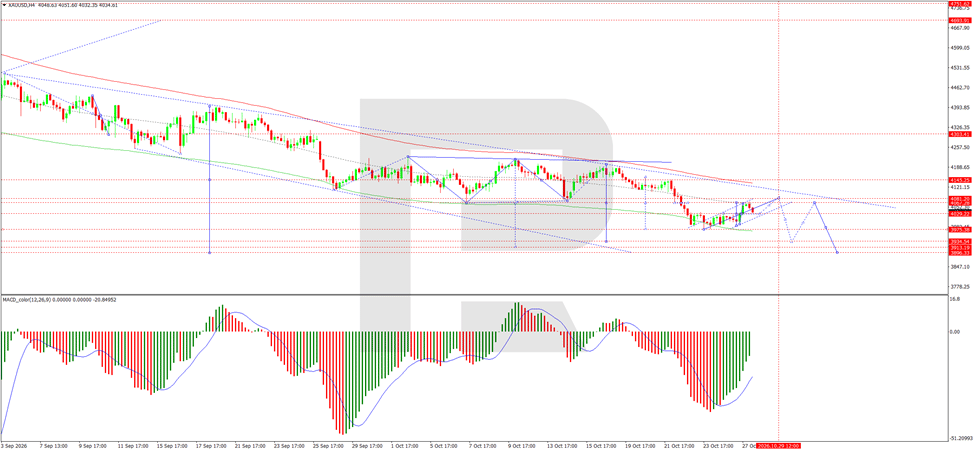Viewport: 974px width, 451px height.
Task: Click the MACD_color(12,26,9) indicator label
Action: 29,299
